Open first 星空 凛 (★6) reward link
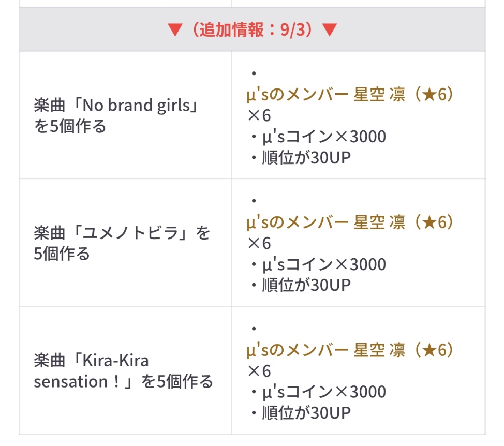 350,95
